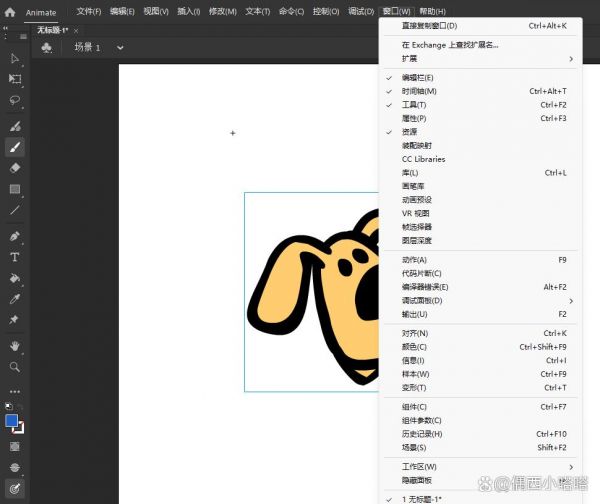The width and height of the screenshot is (600, 504).
Task: Expand the 扩展 submenu
Action: [410, 59]
